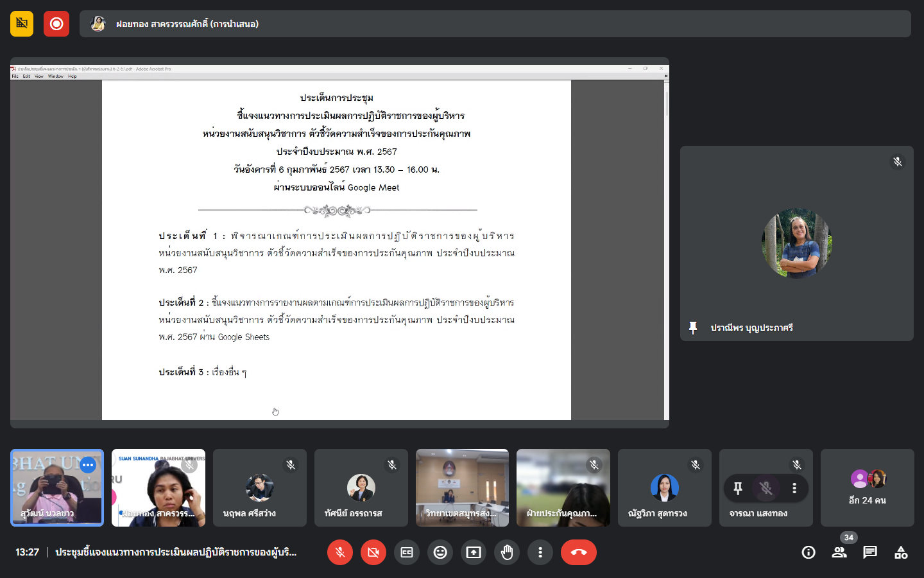Click the recording indicator red button
Screen dimensions: 924x578
pyautogui.click(x=56, y=24)
